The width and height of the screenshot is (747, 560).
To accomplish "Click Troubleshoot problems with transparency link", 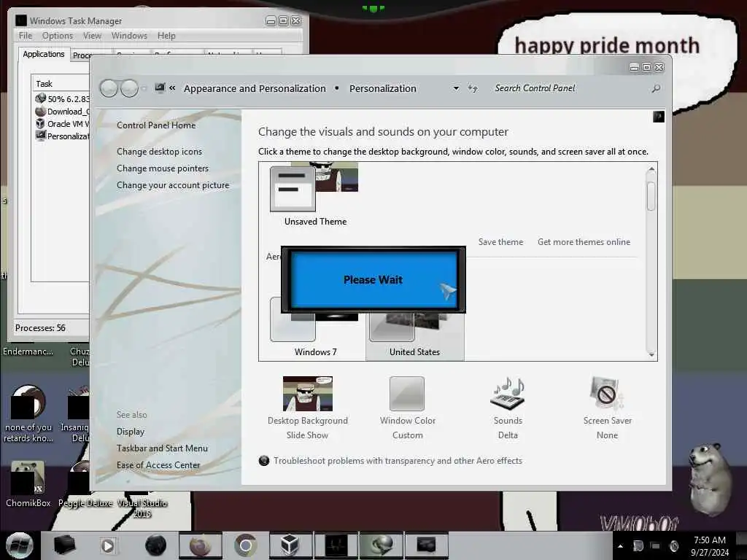I will point(398,461).
